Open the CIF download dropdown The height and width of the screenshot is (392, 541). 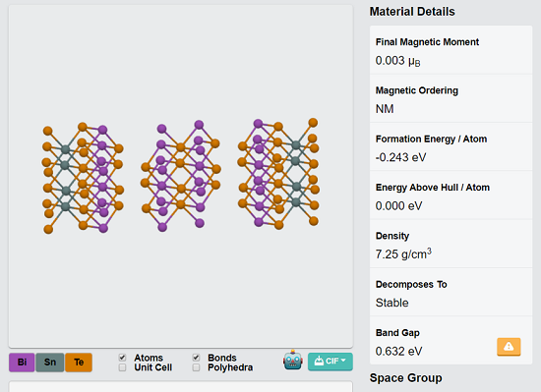(331, 362)
